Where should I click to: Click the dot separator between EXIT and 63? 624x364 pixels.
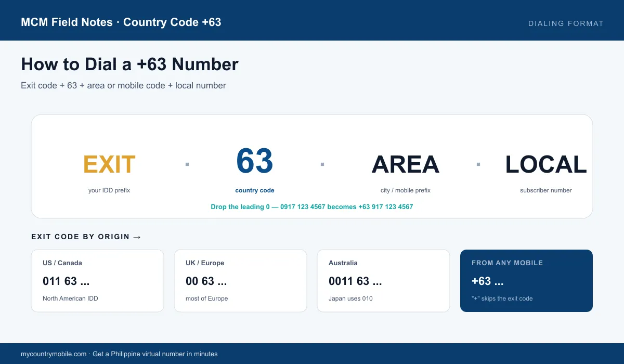(x=187, y=164)
